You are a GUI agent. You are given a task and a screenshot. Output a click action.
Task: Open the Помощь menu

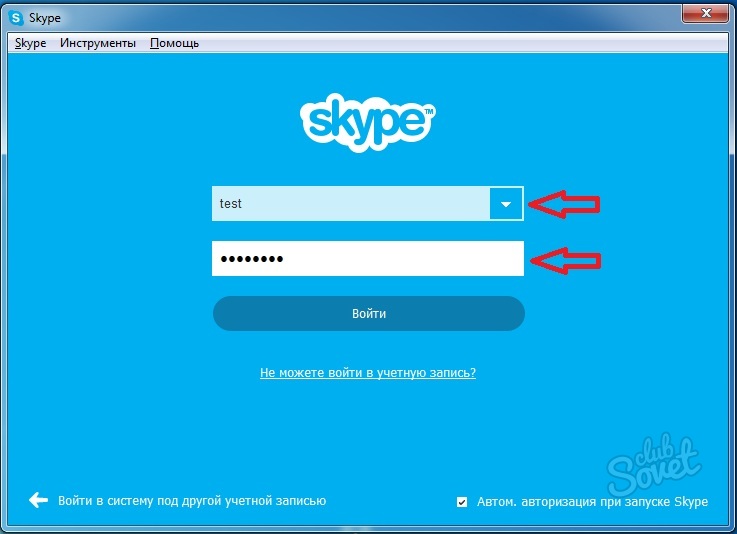point(174,43)
